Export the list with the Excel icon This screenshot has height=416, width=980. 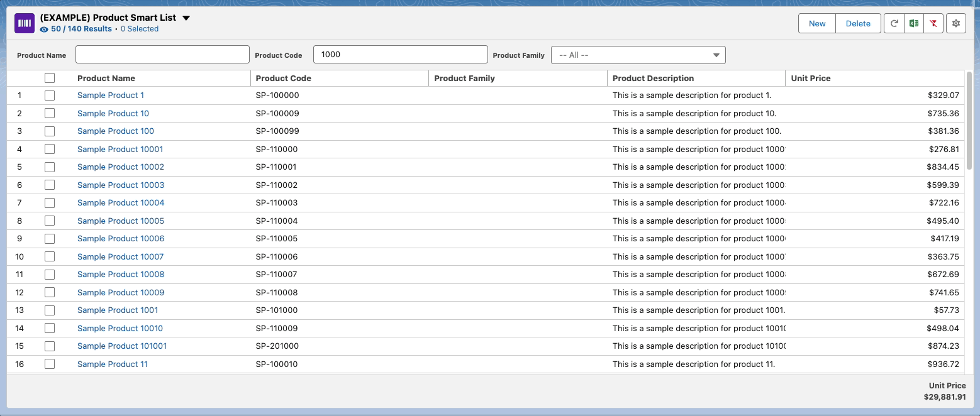point(913,23)
